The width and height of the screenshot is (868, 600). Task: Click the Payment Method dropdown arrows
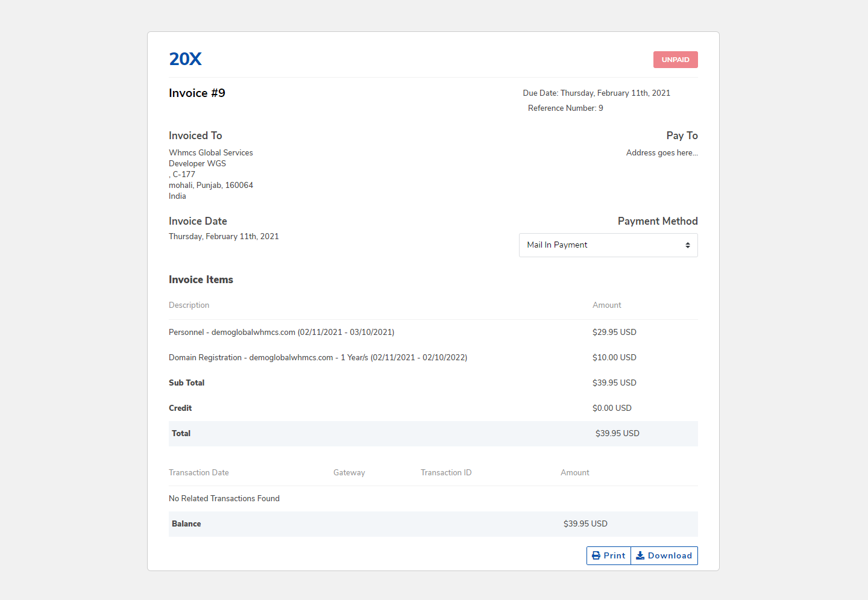(x=687, y=245)
